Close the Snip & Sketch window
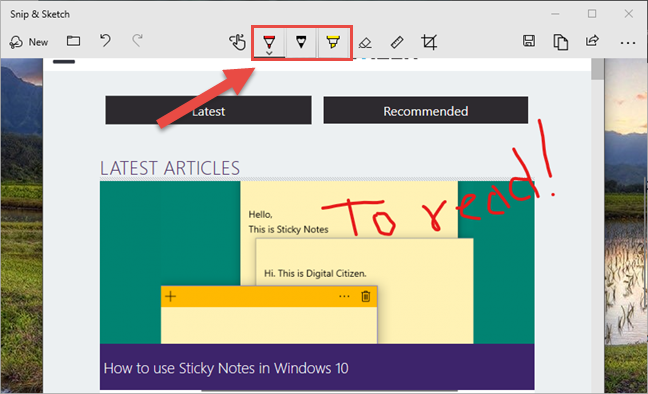This screenshot has height=394, width=648. click(x=629, y=14)
